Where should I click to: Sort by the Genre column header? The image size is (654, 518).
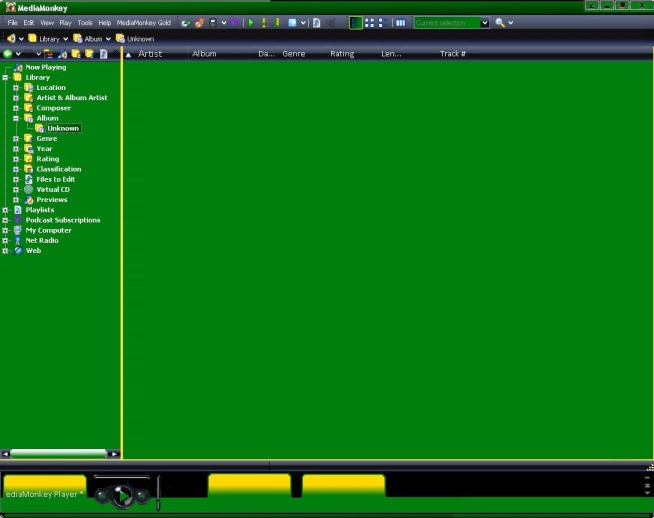294,53
